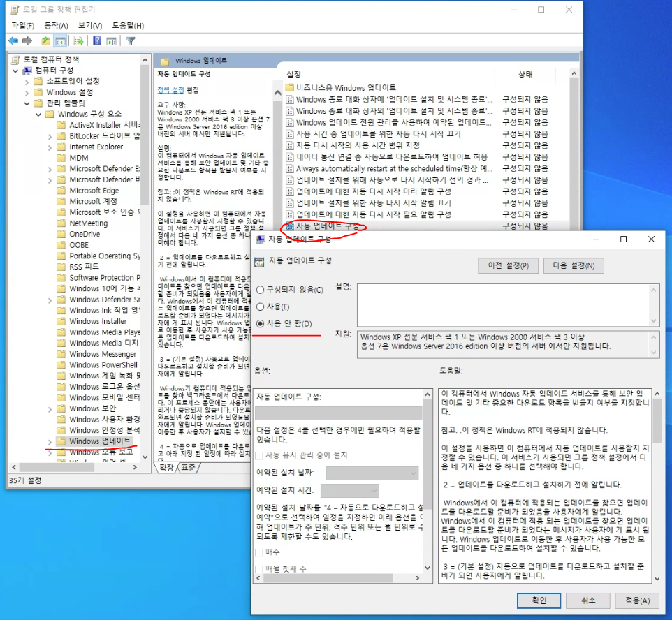This screenshot has height=620, width=672.
Task: Check the 매월 첫째 주 checkbox
Action: click(x=259, y=568)
